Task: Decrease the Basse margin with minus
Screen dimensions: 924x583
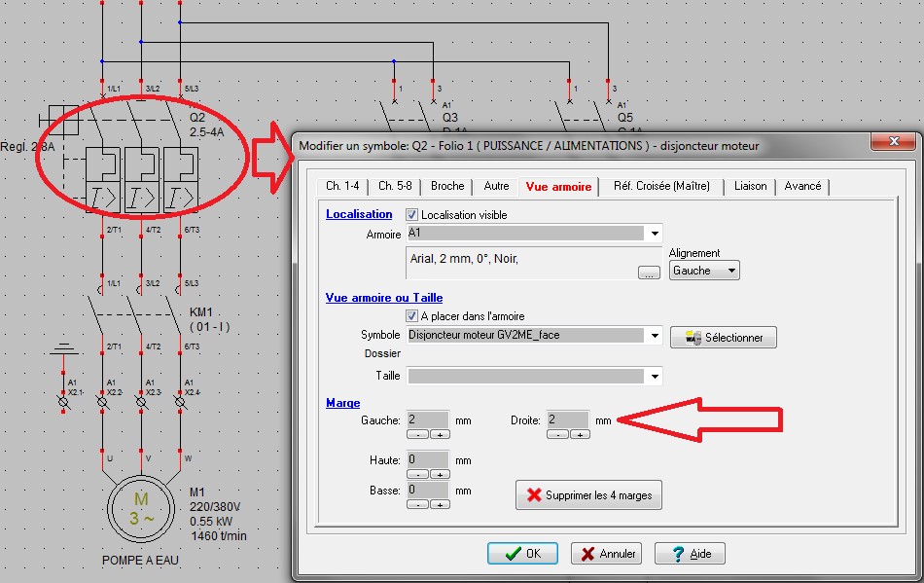Action: click(415, 504)
